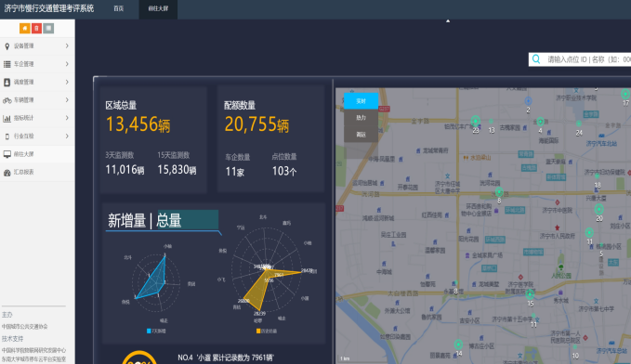Click the bicycle icon for 车辆管理
631x364 pixels.
(x=7, y=100)
